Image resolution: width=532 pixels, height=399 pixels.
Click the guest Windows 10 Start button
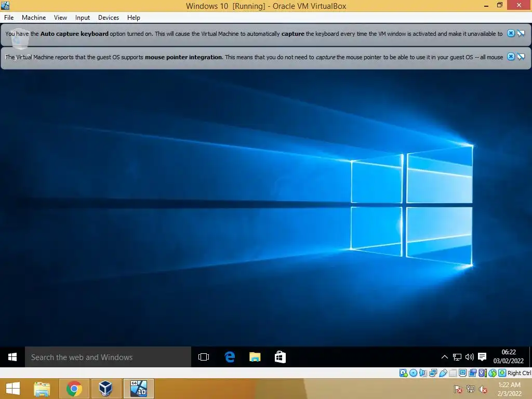[x=12, y=357]
